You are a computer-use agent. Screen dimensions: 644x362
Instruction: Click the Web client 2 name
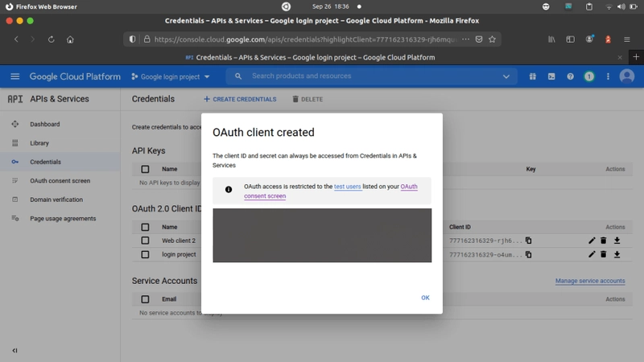click(x=179, y=241)
